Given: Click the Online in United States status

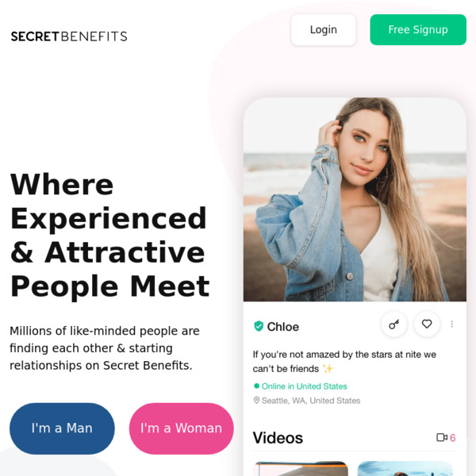Looking at the screenshot, I should click(x=304, y=386).
